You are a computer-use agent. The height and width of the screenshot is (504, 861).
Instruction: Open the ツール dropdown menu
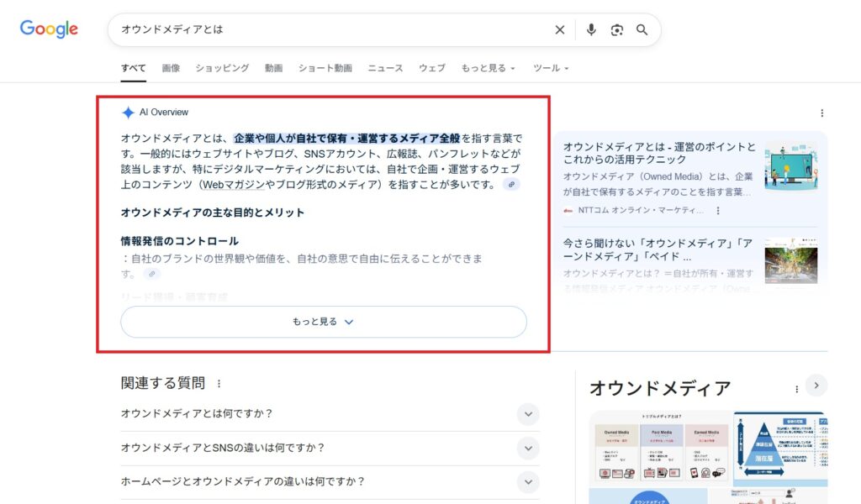pos(551,68)
